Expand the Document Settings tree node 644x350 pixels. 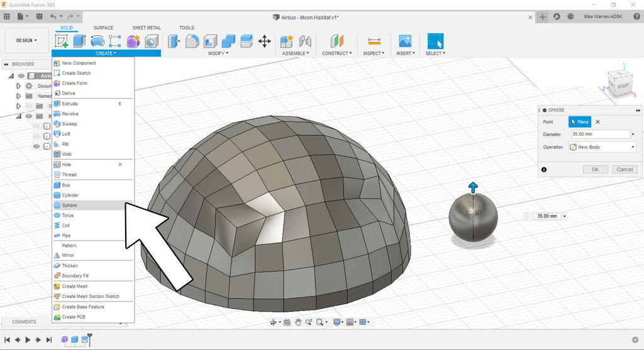pos(19,86)
